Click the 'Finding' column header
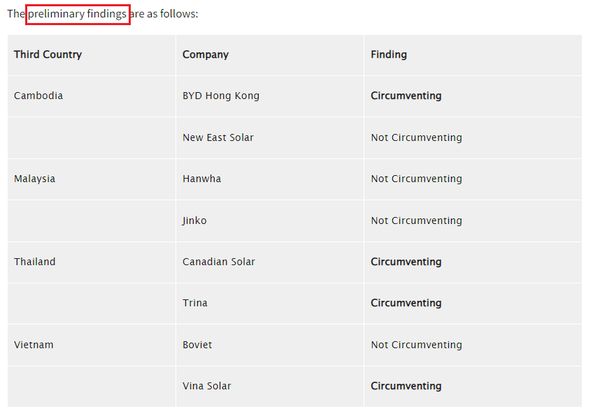The height and width of the screenshot is (411, 600). pyautogui.click(x=389, y=55)
